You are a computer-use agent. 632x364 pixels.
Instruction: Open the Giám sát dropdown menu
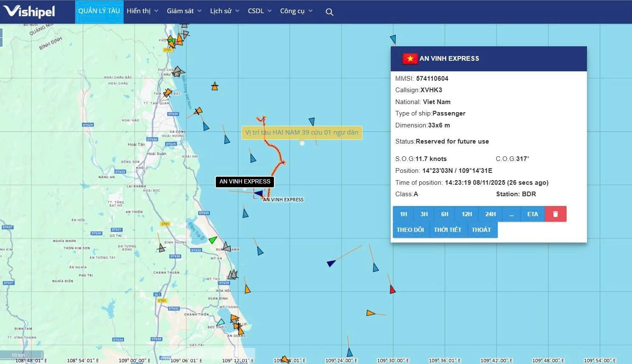pos(184,11)
